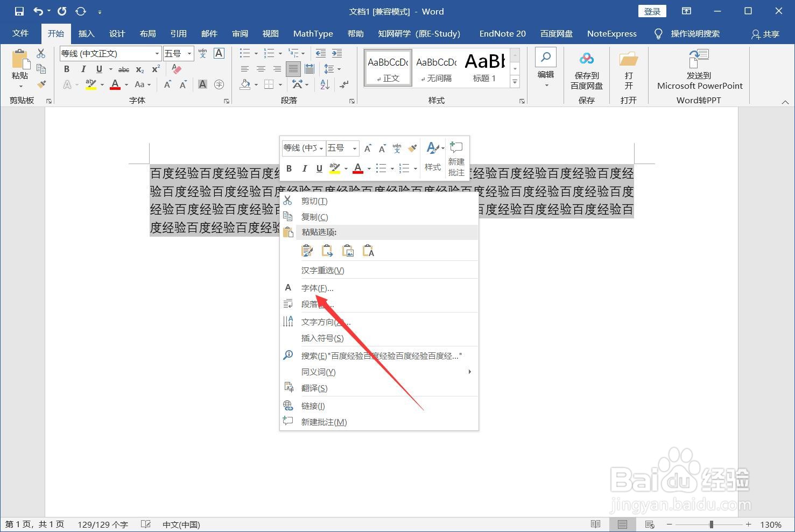795x532 pixels.
Task: Open mini toolbar font size dropdown
Action: coord(354,148)
